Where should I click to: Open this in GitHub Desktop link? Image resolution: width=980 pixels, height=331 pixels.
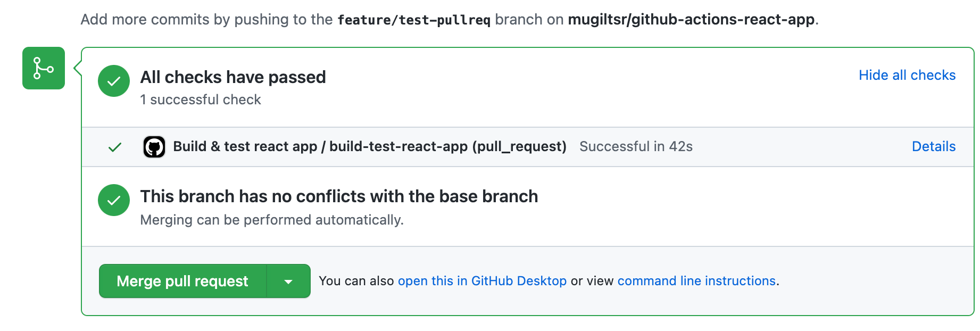[482, 281]
